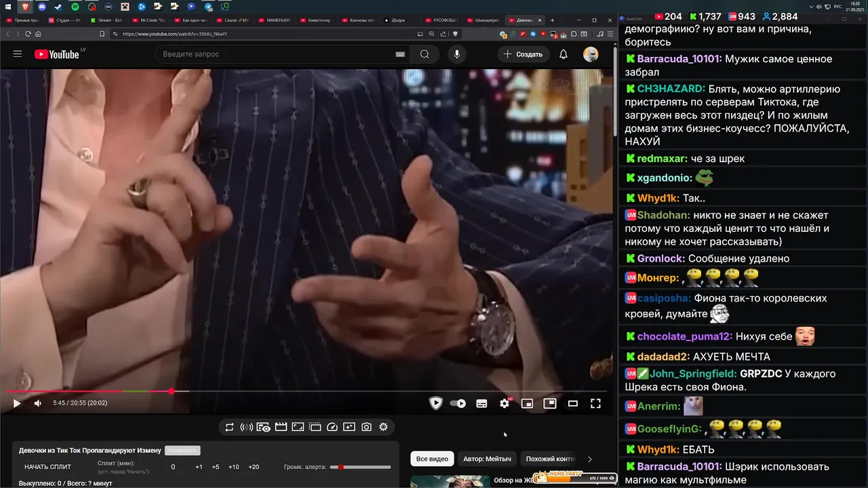Start voice search with the microphone icon

457,54
